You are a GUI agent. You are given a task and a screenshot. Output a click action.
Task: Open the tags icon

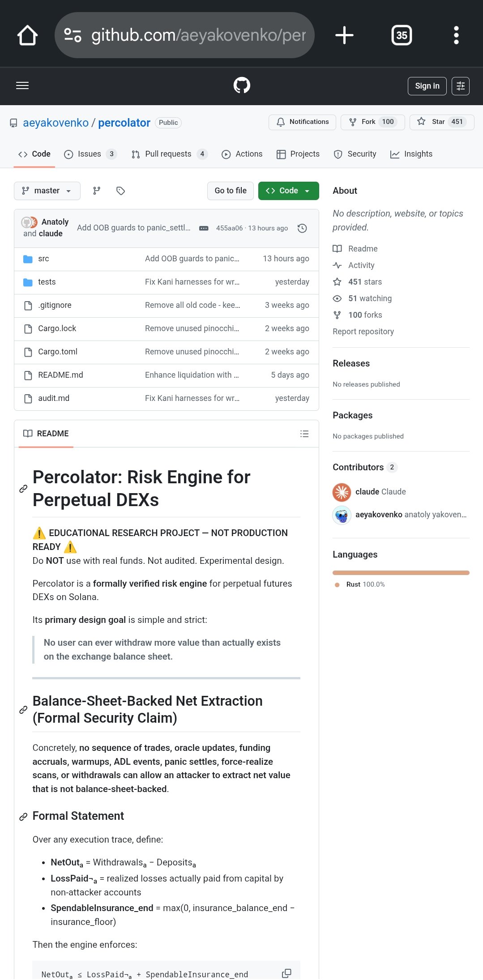click(120, 191)
